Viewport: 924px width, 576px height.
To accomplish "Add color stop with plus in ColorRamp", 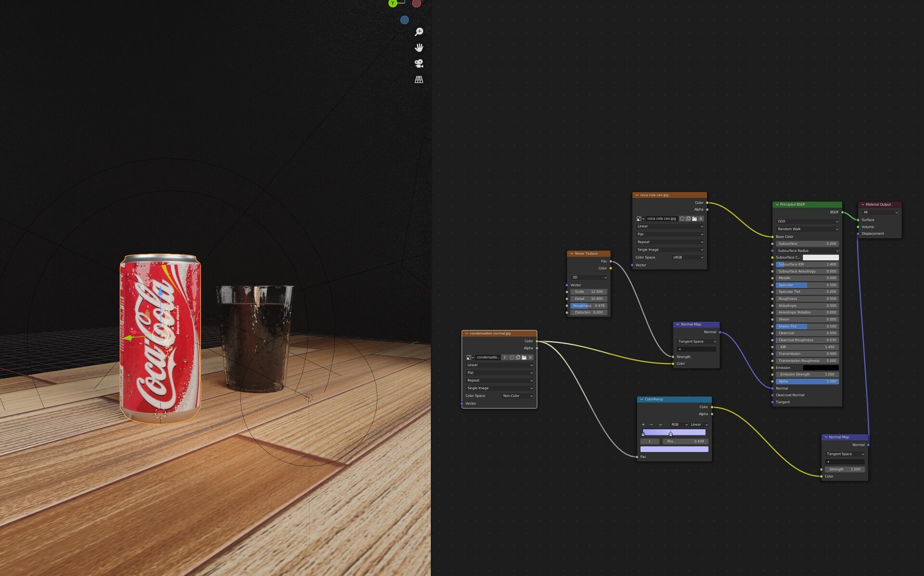I will (643, 425).
